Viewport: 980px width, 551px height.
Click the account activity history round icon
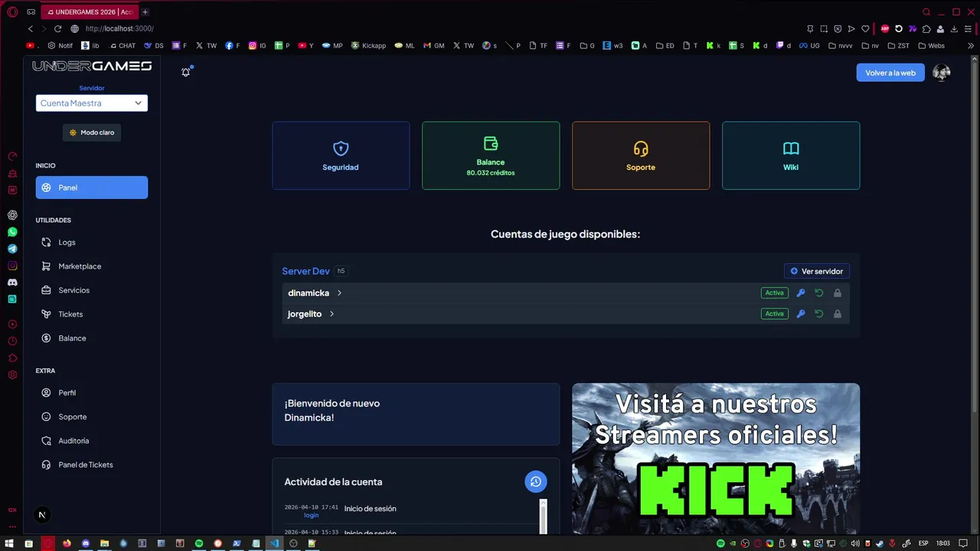536,481
